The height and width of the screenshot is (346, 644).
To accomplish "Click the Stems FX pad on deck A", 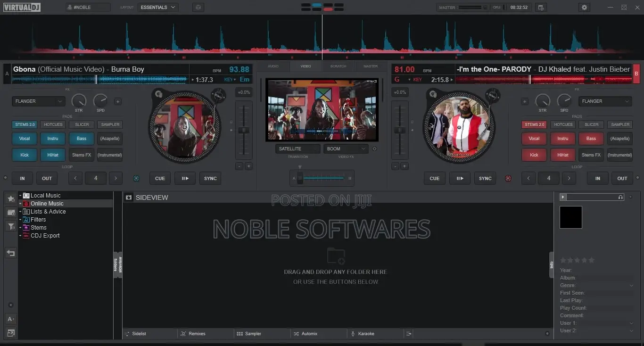I will [x=82, y=155].
